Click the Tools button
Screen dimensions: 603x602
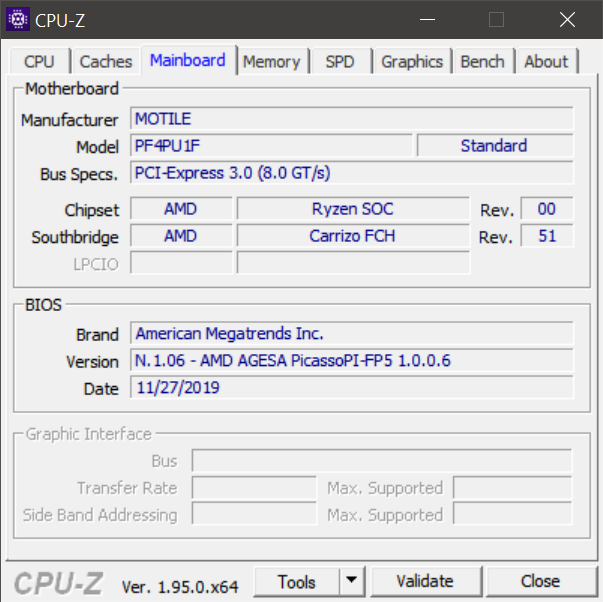[297, 581]
